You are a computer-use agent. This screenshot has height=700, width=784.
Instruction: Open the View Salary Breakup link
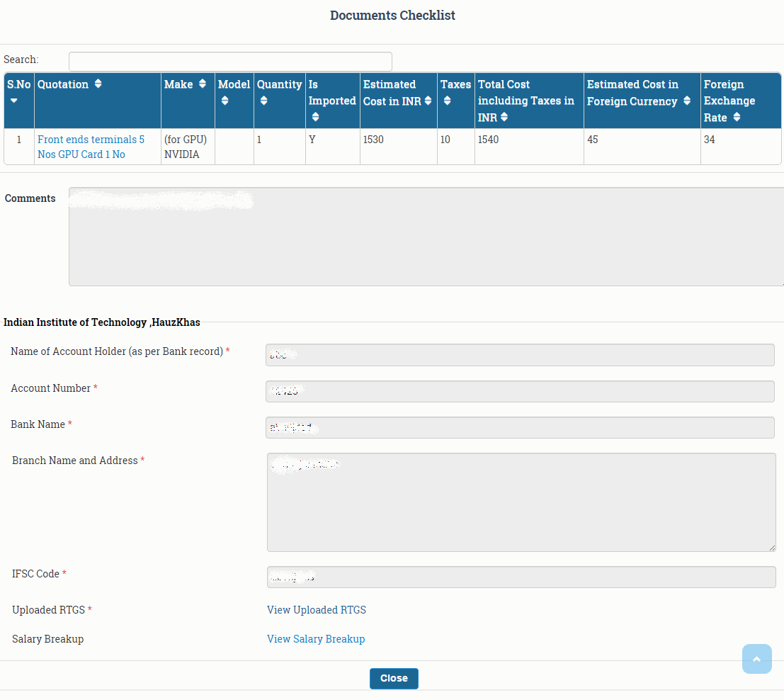pos(316,639)
